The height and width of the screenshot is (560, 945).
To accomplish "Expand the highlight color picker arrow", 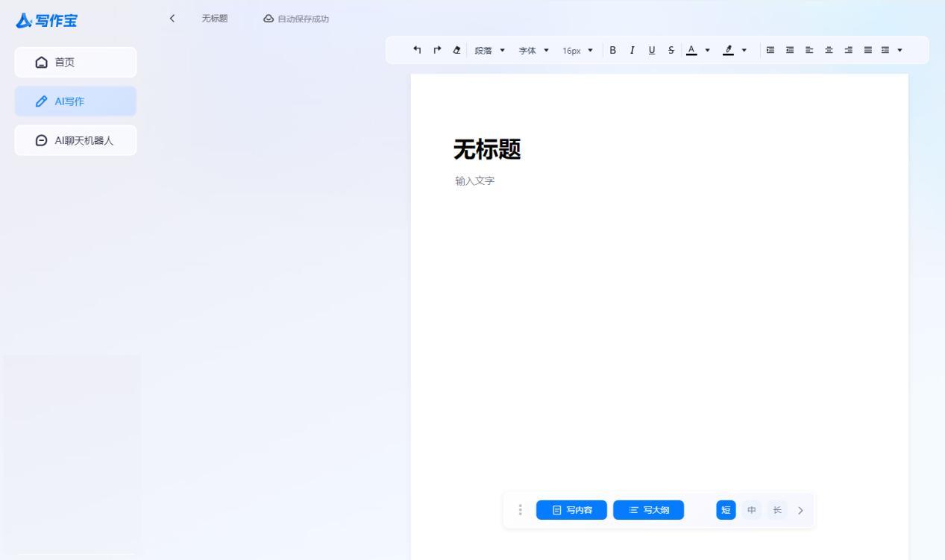I will pyautogui.click(x=744, y=50).
